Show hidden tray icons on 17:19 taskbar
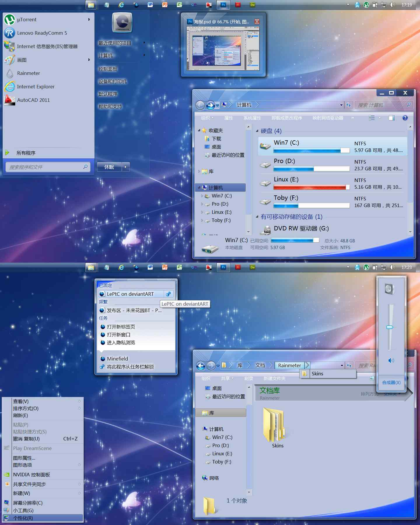Image resolution: width=420 pixels, height=525 pixels. pos(348,5)
